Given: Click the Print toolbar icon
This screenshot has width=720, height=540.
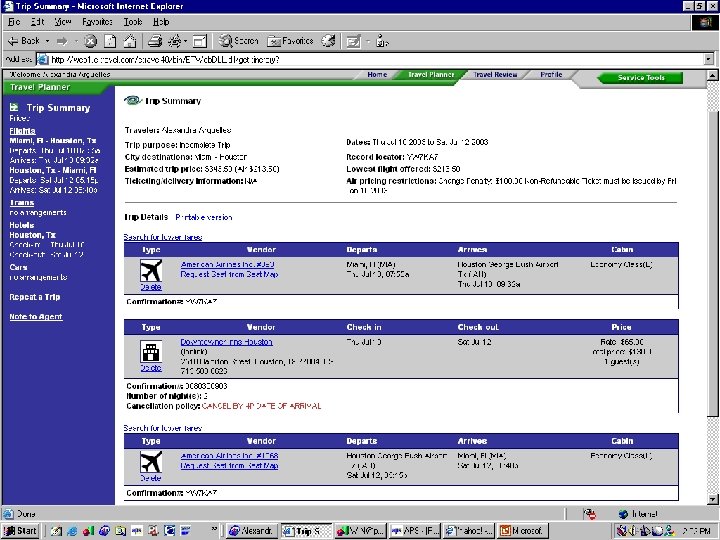Looking at the screenshot, I should [x=155, y=41].
